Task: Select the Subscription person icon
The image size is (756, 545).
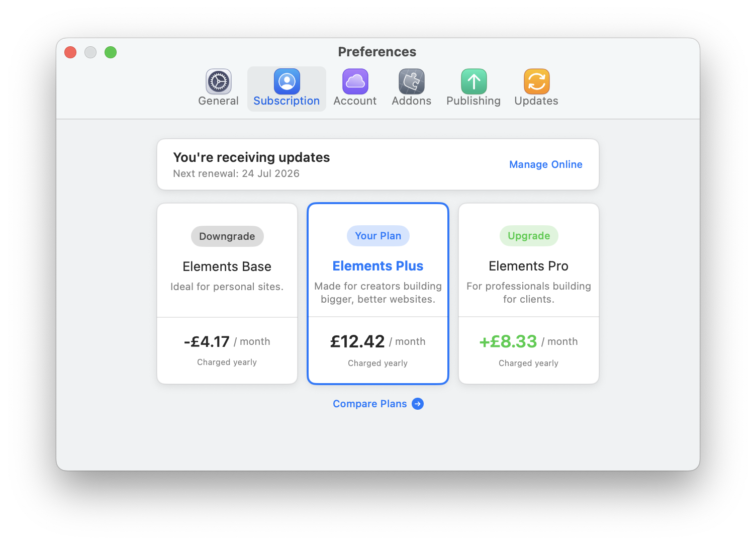Action: (287, 82)
